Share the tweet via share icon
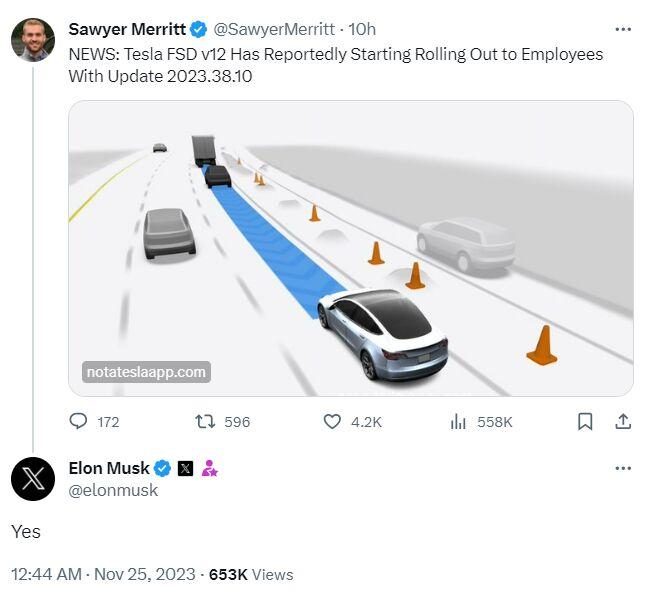Image resolution: width=651 pixels, height=597 pixels. pos(623,422)
